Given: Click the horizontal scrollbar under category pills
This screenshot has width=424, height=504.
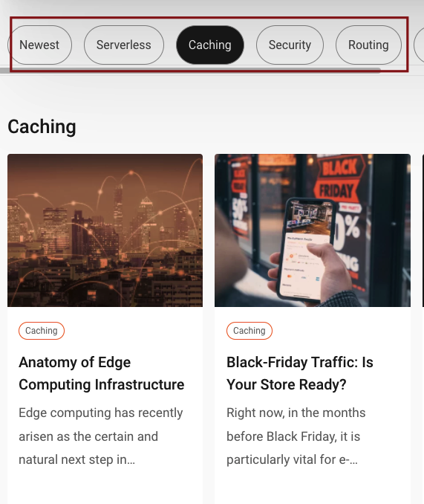Looking at the screenshot, I should coord(190,71).
